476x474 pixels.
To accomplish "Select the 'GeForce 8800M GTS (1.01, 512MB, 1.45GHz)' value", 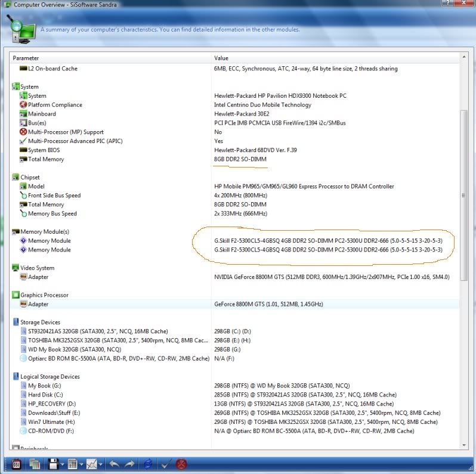I will tap(268, 303).
